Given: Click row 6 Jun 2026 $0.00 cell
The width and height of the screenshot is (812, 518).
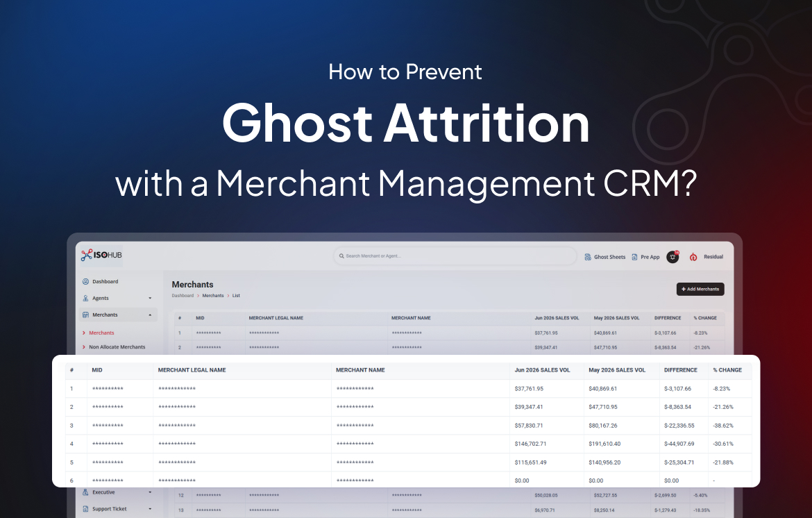Looking at the screenshot, I should (521, 481).
